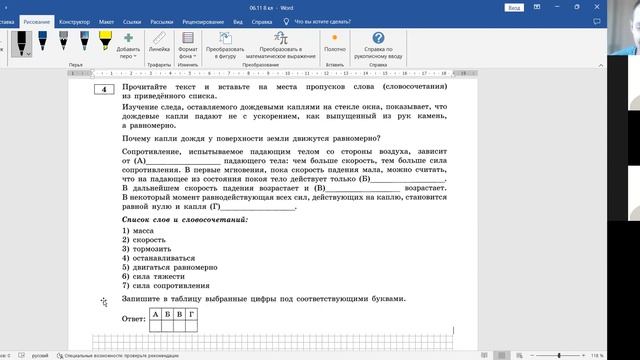
Task: Click the horizontal ruler above the page
Action: click(272, 73)
